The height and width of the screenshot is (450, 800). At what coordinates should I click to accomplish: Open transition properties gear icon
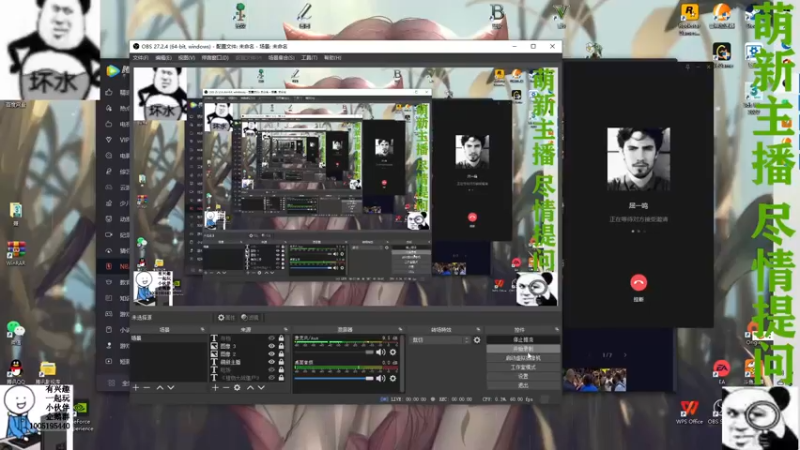pyautogui.click(x=477, y=340)
